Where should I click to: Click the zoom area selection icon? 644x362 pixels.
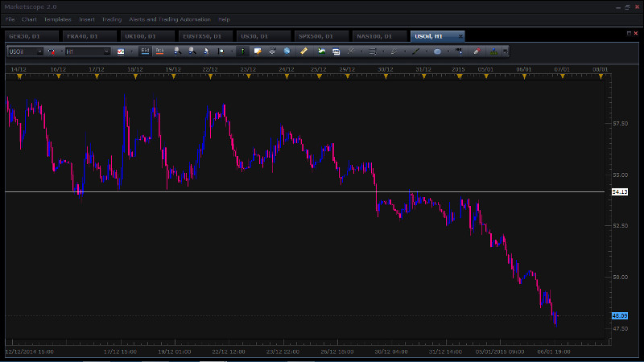click(x=221, y=51)
